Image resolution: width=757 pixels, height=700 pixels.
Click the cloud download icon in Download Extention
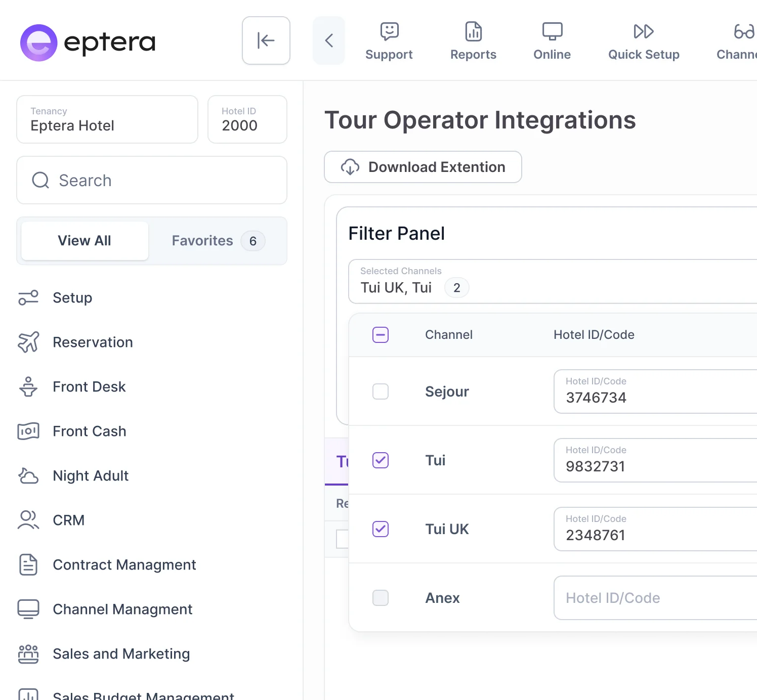click(x=350, y=167)
